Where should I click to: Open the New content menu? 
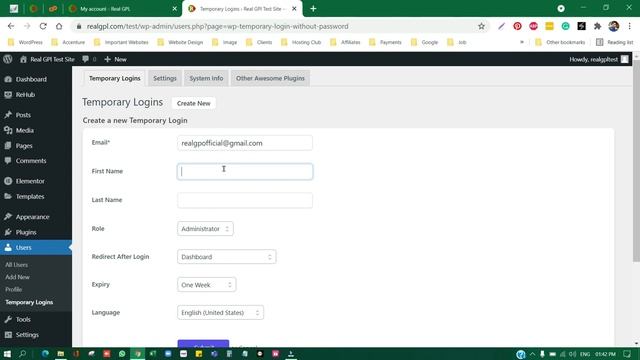[116, 59]
